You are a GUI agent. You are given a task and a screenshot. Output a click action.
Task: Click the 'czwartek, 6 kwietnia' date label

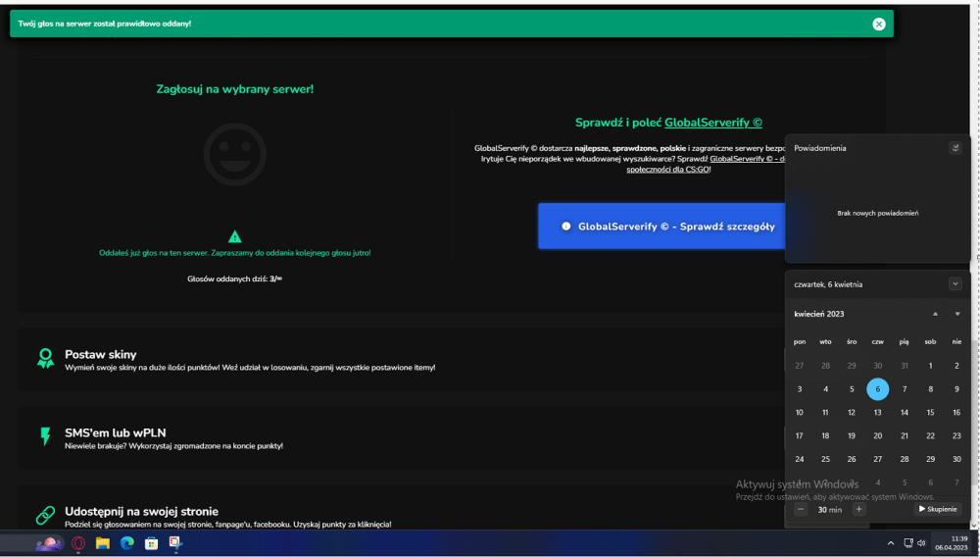tap(828, 284)
